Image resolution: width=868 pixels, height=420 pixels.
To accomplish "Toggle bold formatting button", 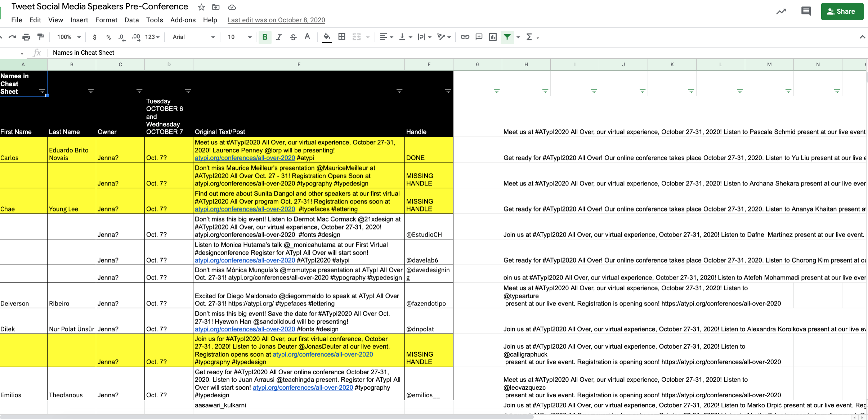I will 265,37.
